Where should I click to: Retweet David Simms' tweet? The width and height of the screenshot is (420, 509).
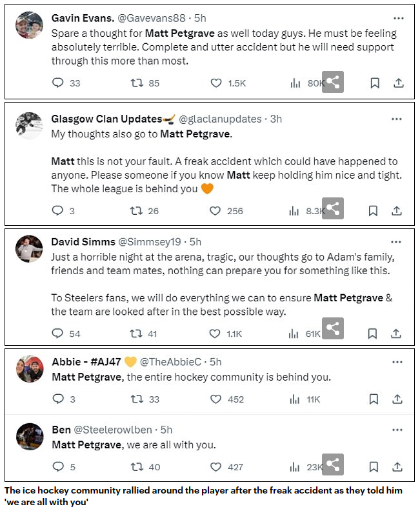pyautogui.click(x=137, y=334)
